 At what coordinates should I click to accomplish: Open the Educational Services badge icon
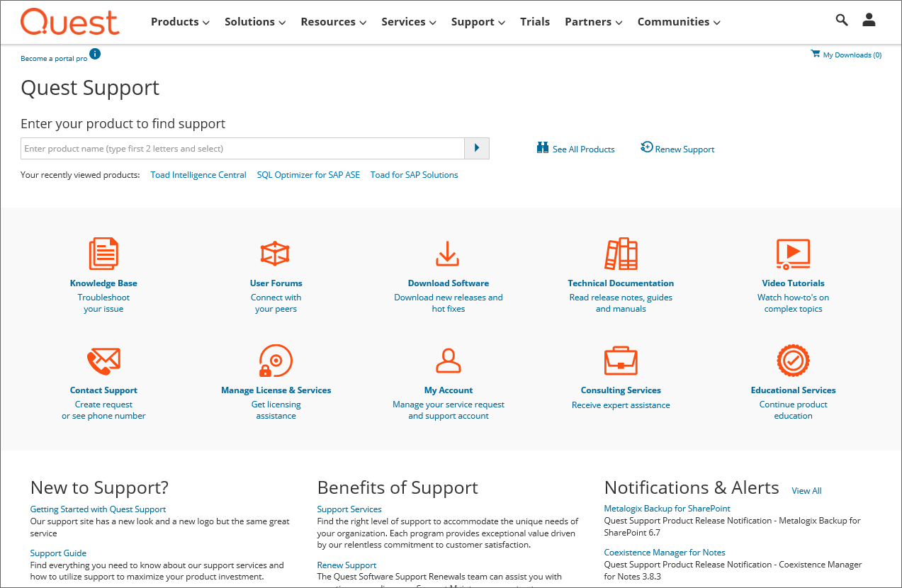pos(794,361)
